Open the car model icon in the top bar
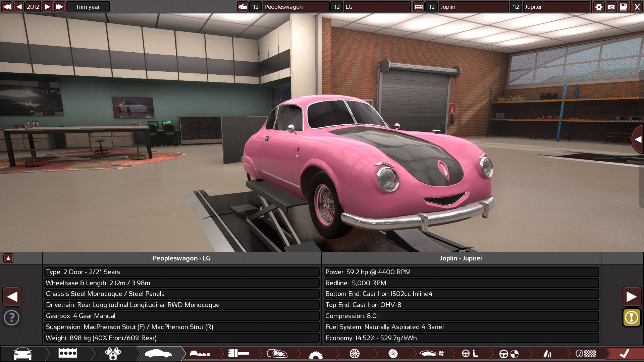The width and height of the screenshot is (644, 362). point(243,7)
